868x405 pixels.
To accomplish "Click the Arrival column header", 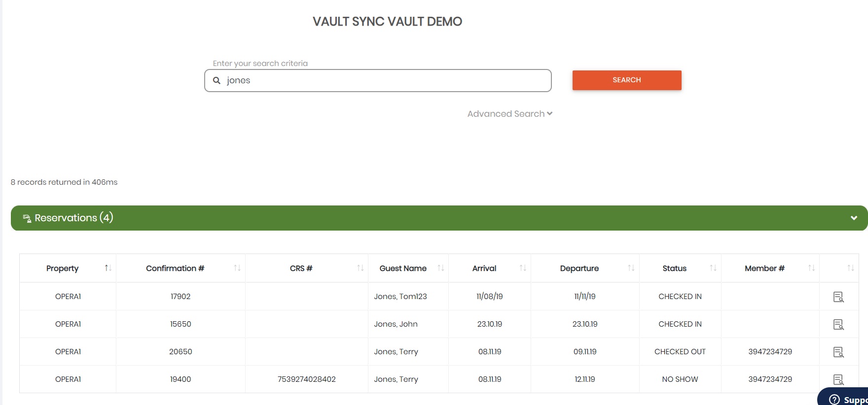I will pyautogui.click(x=484, y=269).
